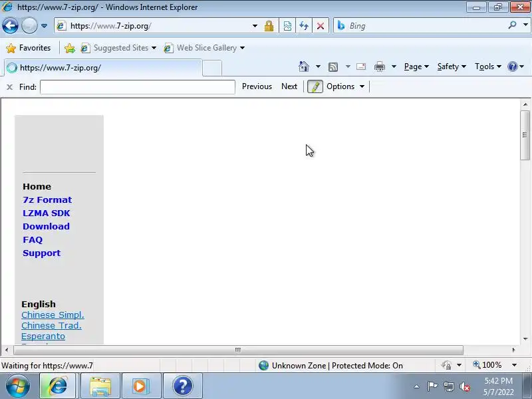Viewport: 532px width, 399px height.
Task: Click the scroll down arrow
Action: tap(525, 339)
